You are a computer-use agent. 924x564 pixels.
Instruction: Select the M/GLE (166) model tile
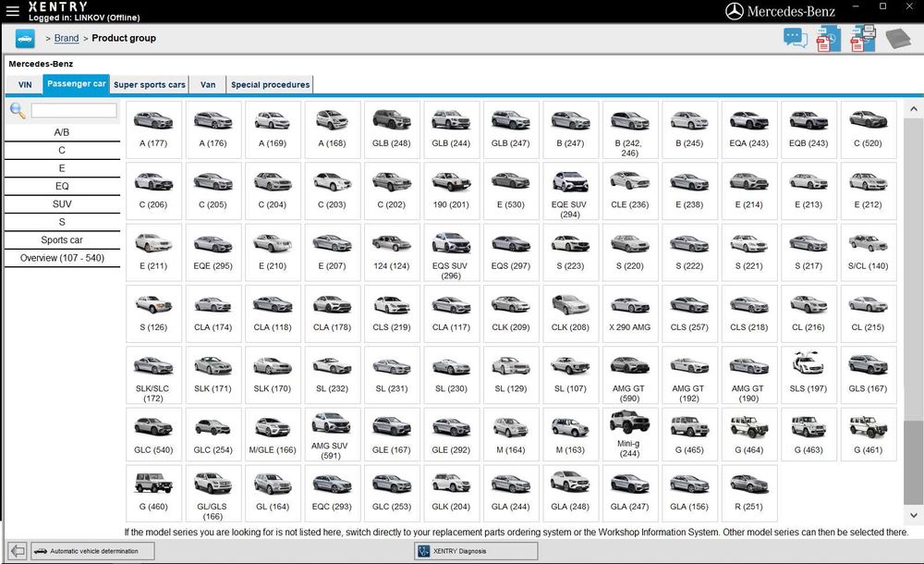(x=273, y=435)
